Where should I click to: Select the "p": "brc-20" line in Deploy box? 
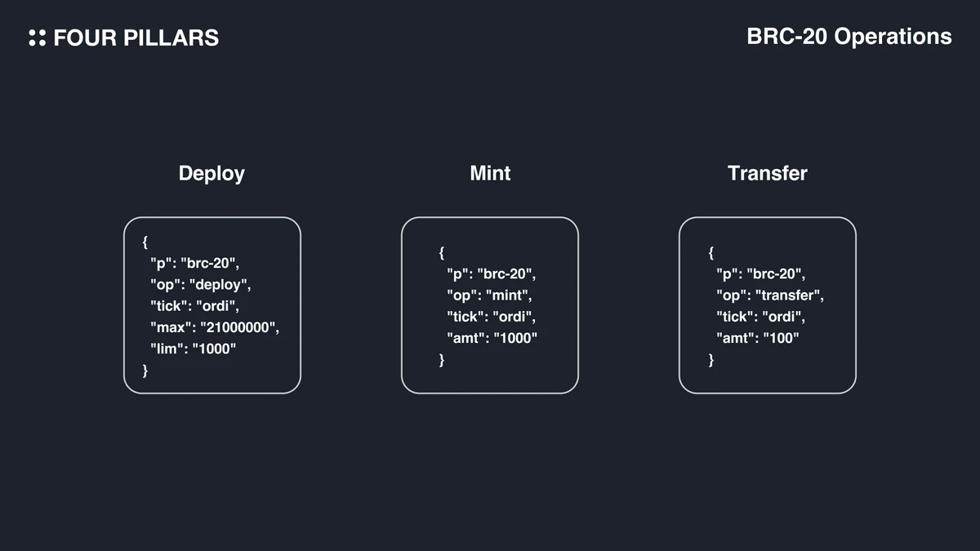(194, 264)
